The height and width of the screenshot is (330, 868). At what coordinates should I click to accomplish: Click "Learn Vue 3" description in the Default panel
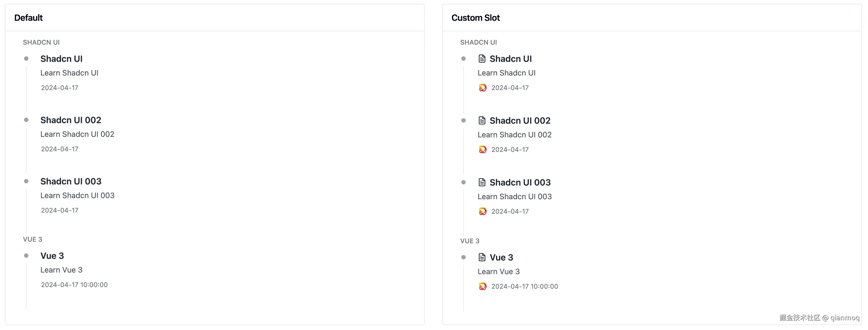pyautogui.click(x=61, y=270)
